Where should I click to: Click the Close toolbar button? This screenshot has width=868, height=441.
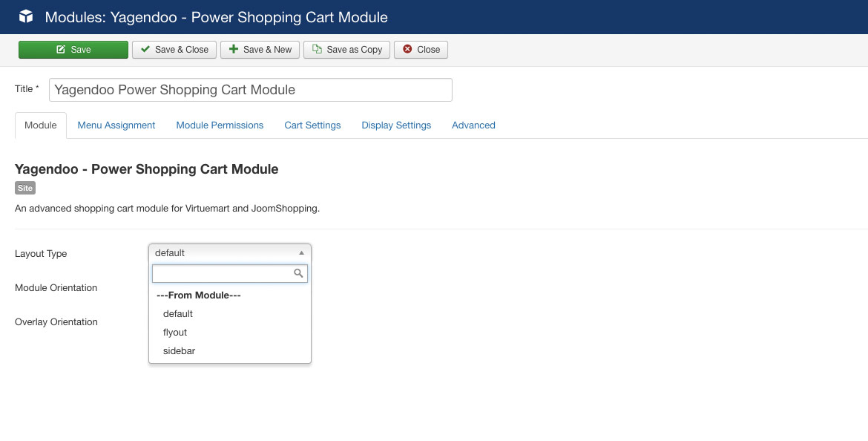[x=421, y=49]
